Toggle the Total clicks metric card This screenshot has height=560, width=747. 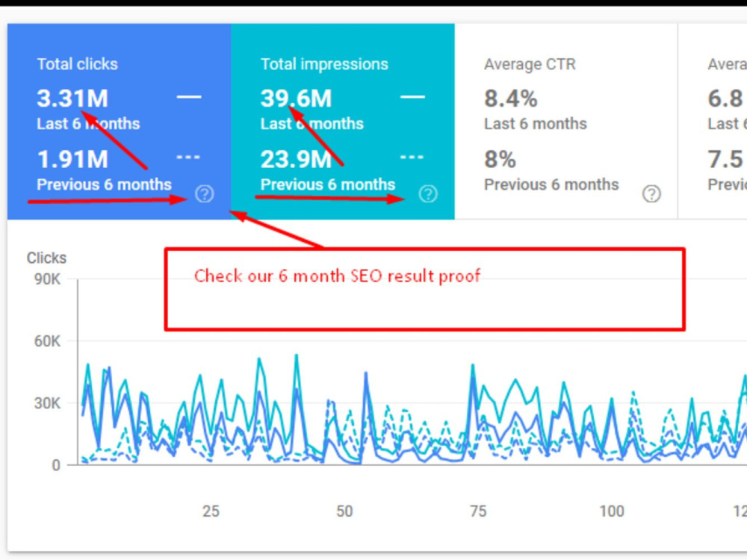pyautogui.click(x=119, y=122)
